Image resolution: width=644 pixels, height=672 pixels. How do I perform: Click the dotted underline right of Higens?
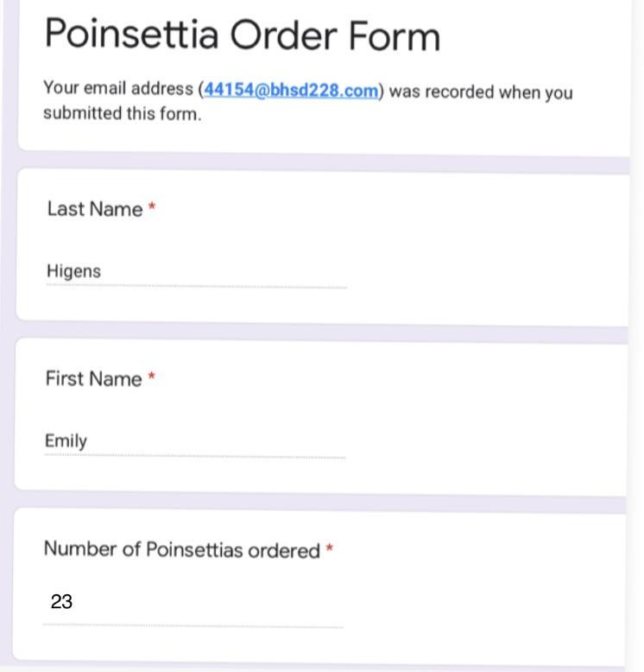[x=224, y=286]
